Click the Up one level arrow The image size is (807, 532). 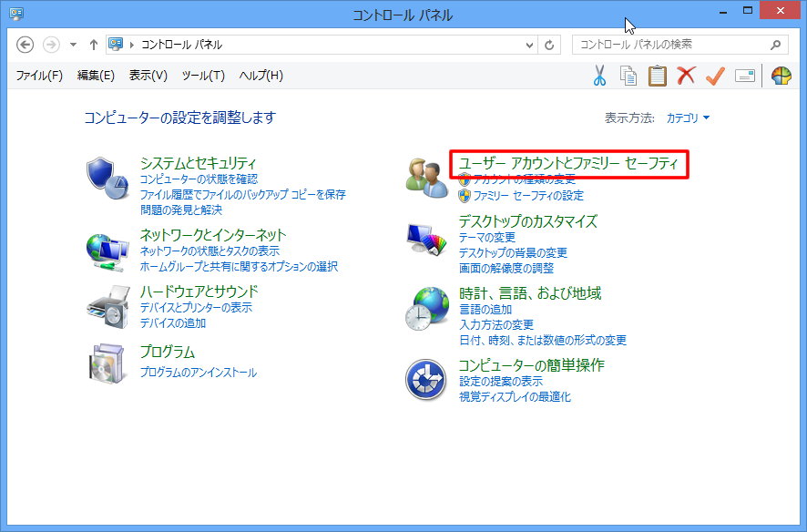93,45
